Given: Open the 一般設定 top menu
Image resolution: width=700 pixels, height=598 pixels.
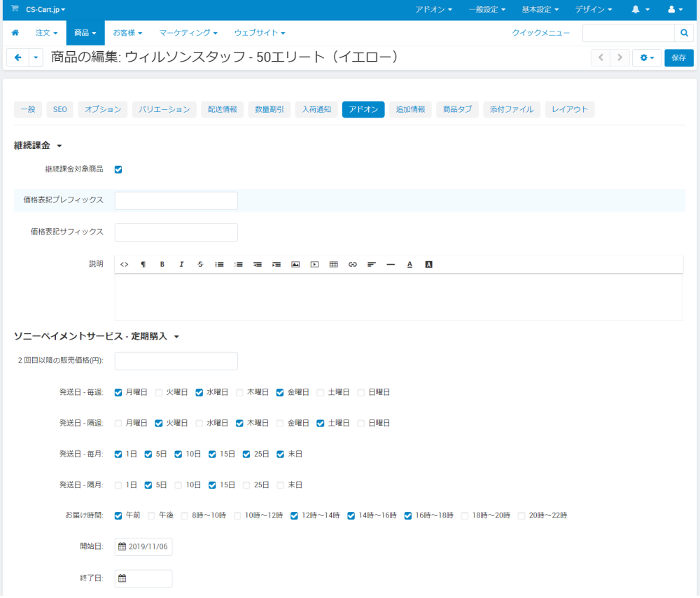Looking at the screenshot, I should point(486,9).
